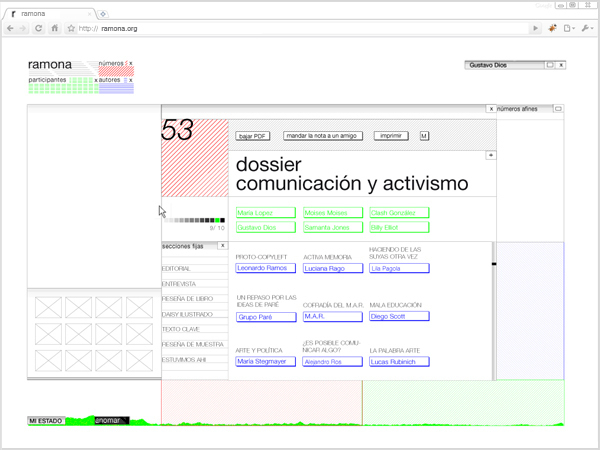Click the URL address field
The image size is (600, 450).
pyautogui.click(x=302, y=28)
